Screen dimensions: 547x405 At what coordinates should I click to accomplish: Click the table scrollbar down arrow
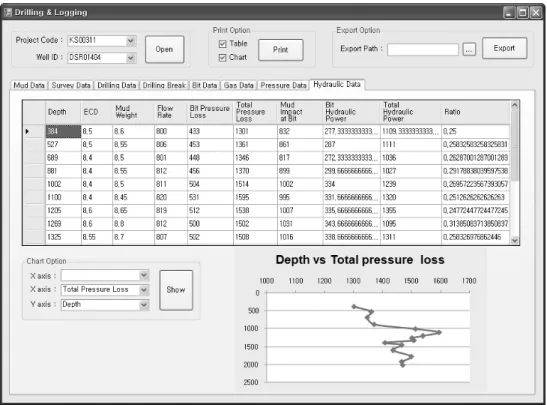pos(515,240)
